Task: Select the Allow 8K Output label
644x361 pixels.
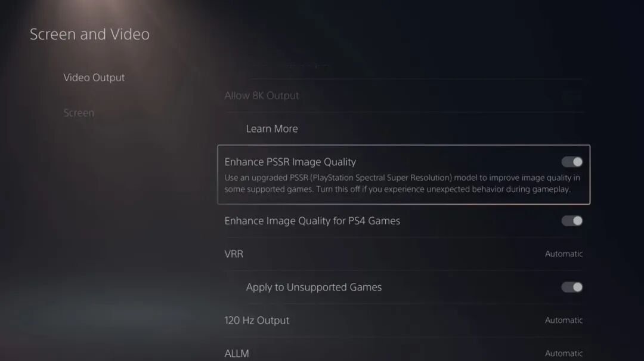Action: tap(262, 95)
